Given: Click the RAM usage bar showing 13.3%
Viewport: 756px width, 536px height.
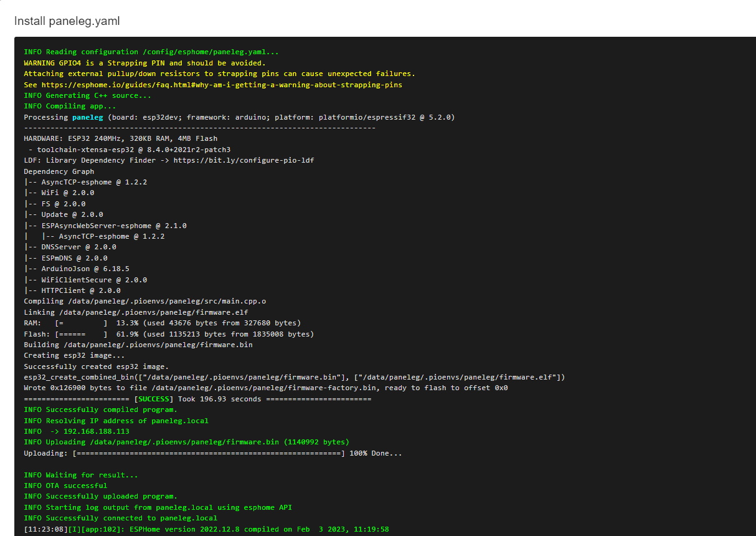Looking at the screenshot, I should click(x=81, y=323).
